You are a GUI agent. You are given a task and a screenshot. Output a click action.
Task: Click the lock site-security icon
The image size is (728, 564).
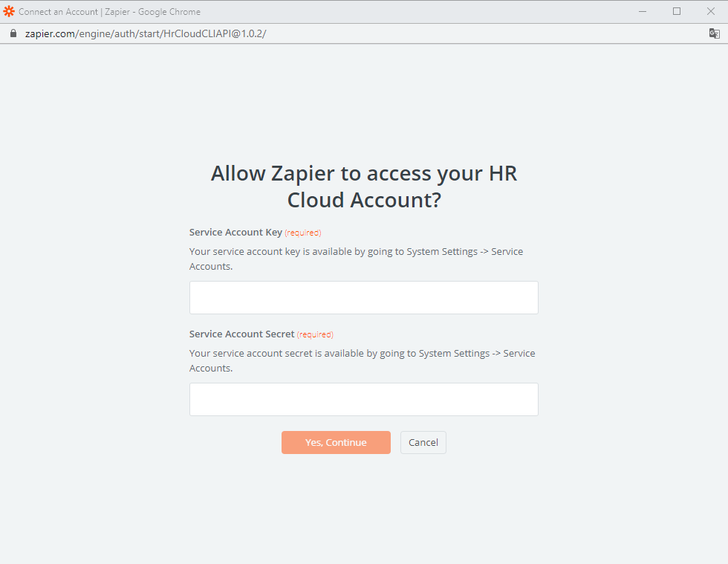[13, 33]
